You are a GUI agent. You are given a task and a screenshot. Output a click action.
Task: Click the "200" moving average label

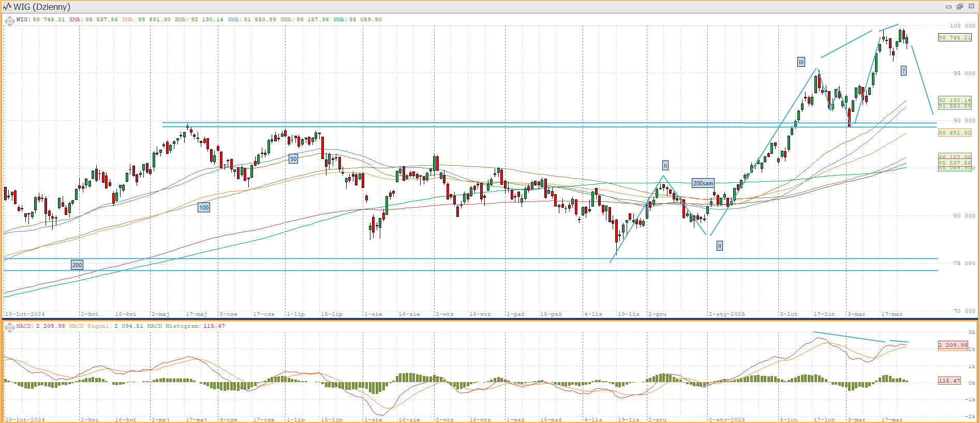coord(77,265)
